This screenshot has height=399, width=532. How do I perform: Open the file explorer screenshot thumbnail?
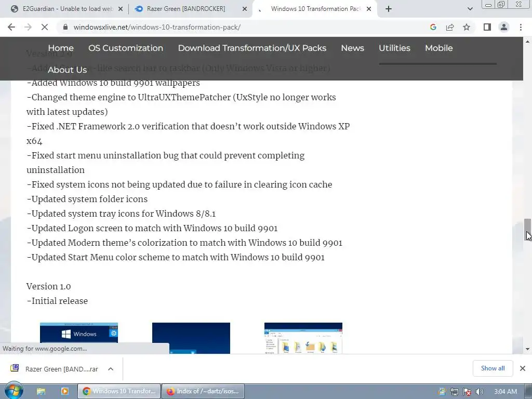click(x=303, y=338)
